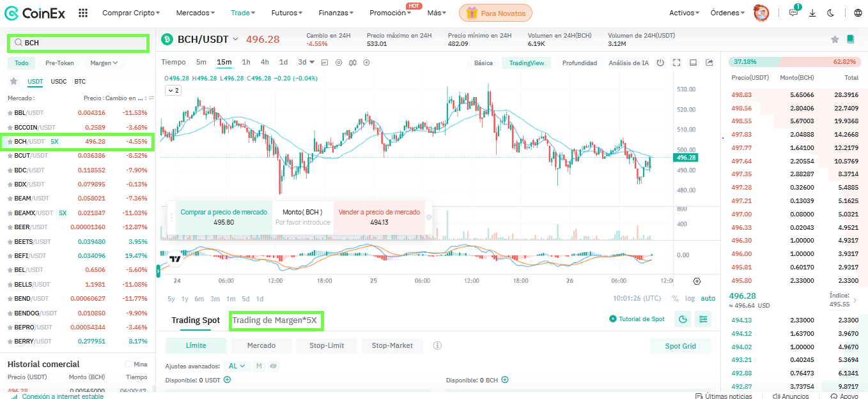Open the 3d timeframe dropdown
This screenshot has width=868, height=399.
(x=306, y=63)
